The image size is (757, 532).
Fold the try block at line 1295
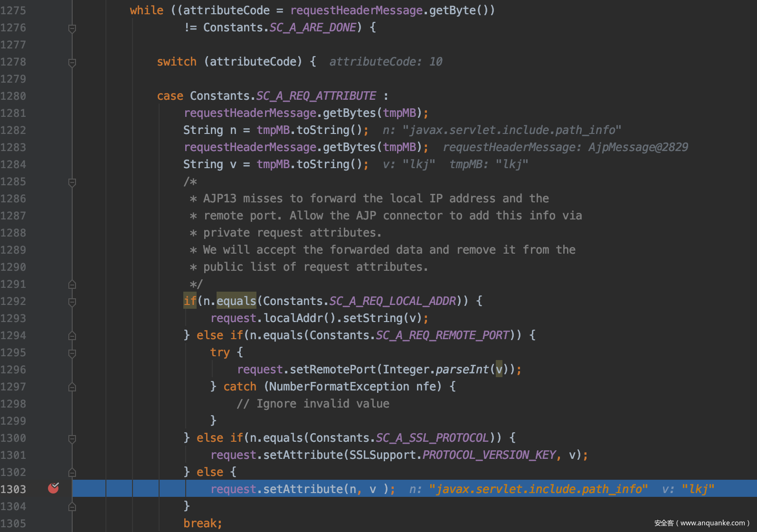[72, 353]
